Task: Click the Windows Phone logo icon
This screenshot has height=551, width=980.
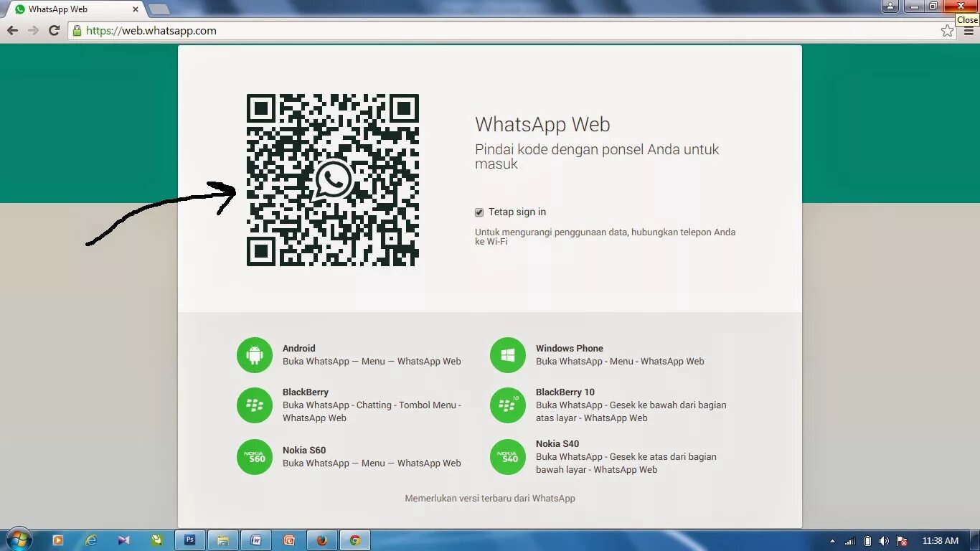Action: [508, 355]
